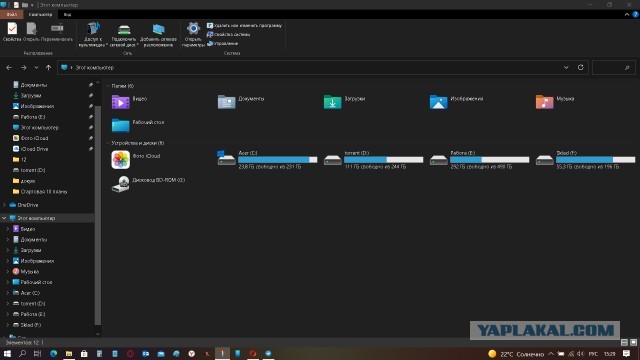Click Добавить сетевое расположение icon
The height and width of the screenshot is (360, 640).
(x=158, y=29)
